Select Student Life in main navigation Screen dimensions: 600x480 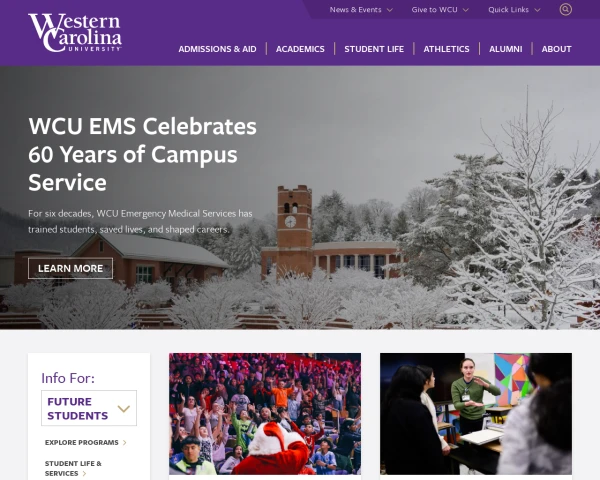click(374, 49)
